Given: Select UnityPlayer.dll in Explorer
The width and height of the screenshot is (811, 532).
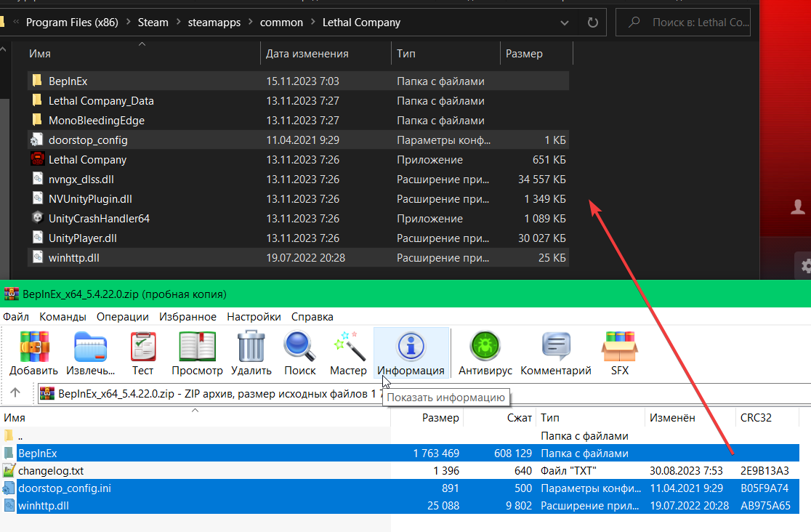Looking at the screenshot, I should (x=298, y=238).
